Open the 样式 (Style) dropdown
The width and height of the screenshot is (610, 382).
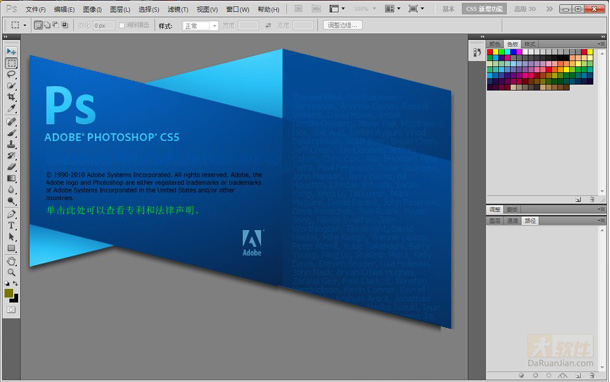200,26
